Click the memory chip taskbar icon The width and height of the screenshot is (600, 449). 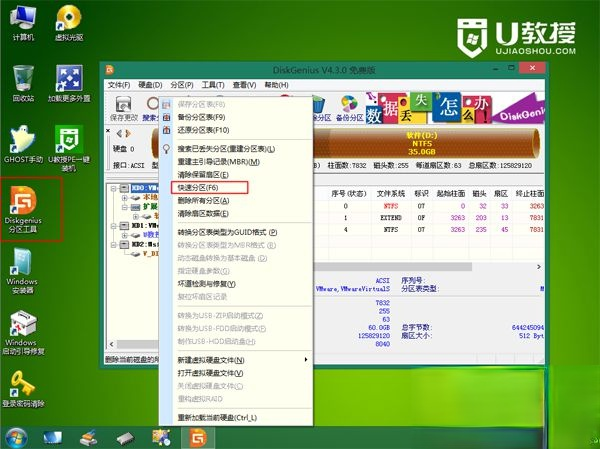pyautogui.click(x=125, y=438)
